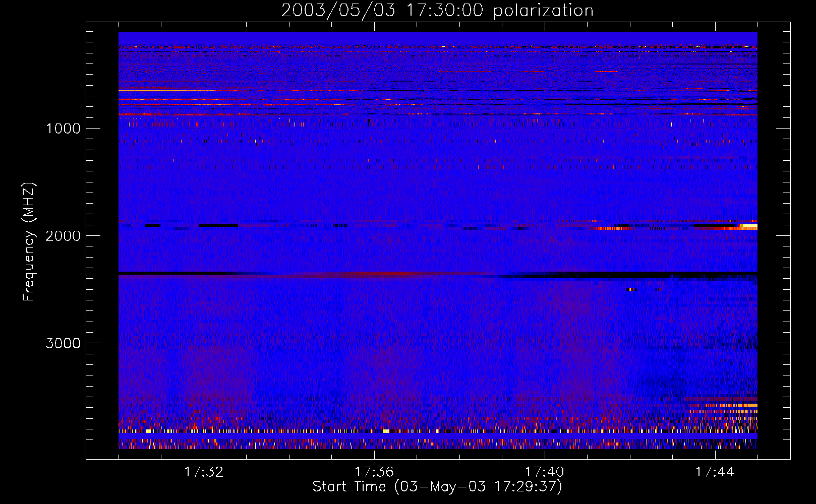The width and height of the screenshot is (816, 504).
Task: Click the 17:44 time tick label
Action: tap(715, 472)
